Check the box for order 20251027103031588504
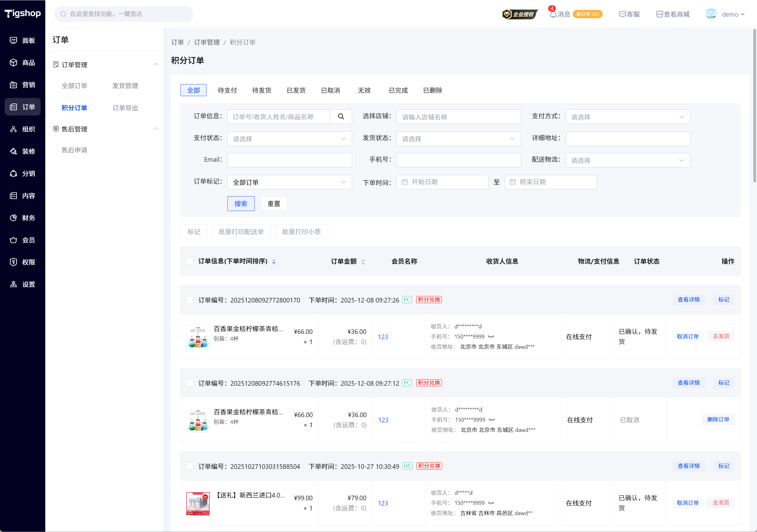This screenshot has height=532, width=757. pyautogui.click(x=190, y=466)
